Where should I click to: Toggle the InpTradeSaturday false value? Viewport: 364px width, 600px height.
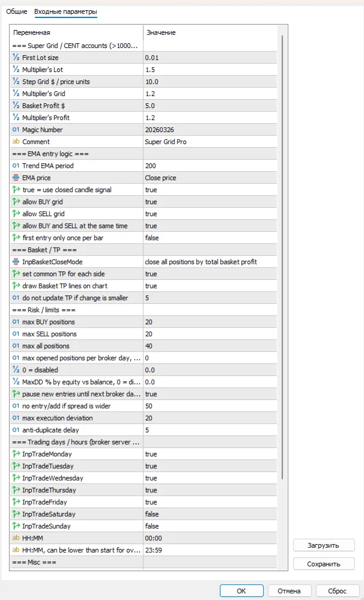click(x=210, y=514)
